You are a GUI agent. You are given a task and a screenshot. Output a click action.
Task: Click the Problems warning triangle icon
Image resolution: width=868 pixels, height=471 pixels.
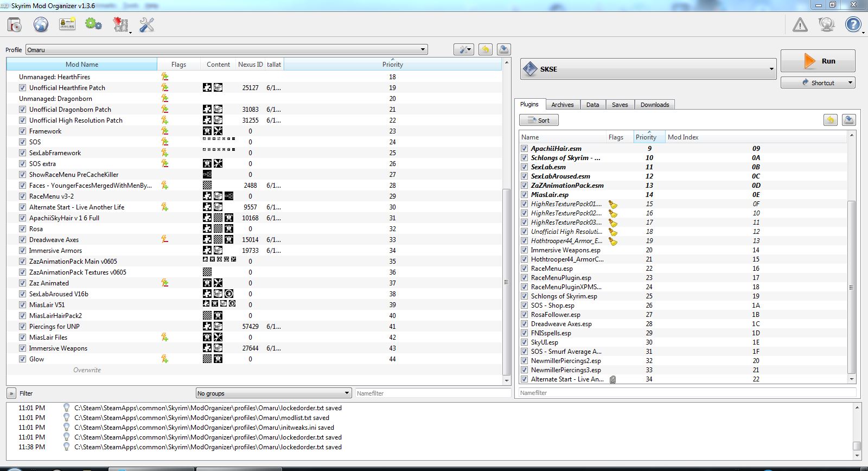[800, 24]
